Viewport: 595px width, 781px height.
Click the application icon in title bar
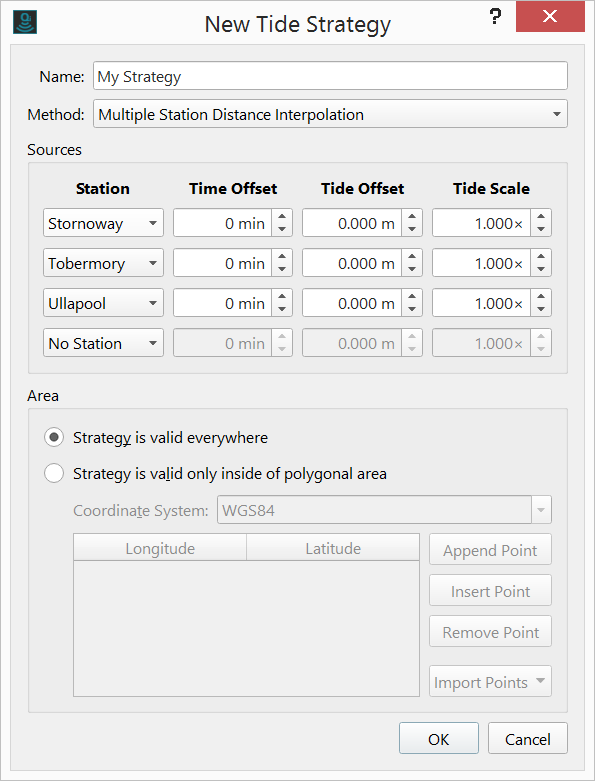[x=25, y=22]
